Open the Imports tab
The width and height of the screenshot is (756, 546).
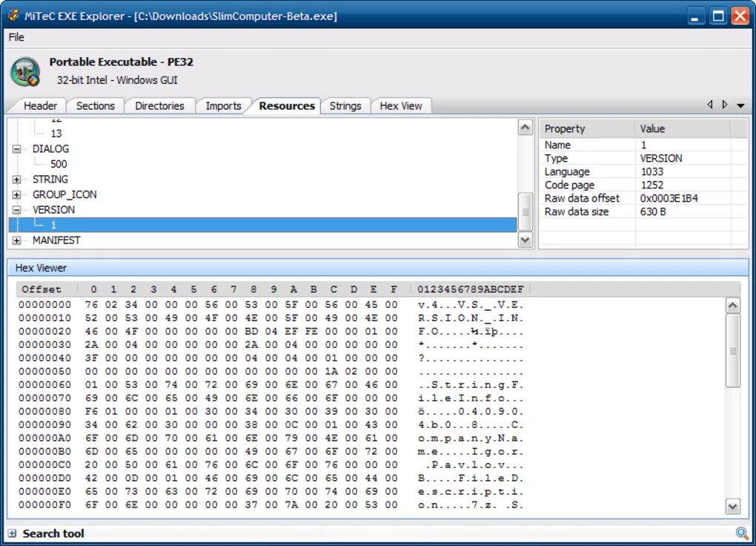click(223, 106)
